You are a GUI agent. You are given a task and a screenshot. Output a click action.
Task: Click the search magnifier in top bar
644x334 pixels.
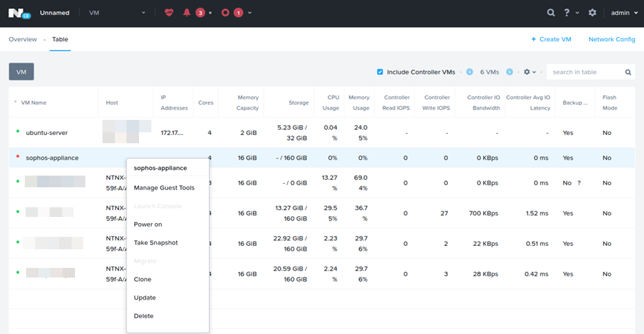(x=550, y=12)
